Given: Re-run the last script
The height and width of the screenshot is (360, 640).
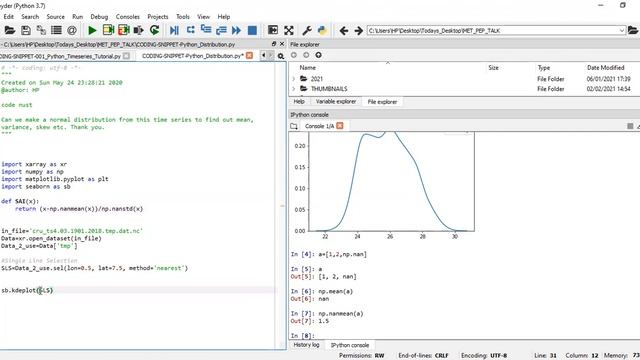Looking at the screenshot, I should 154,30.
